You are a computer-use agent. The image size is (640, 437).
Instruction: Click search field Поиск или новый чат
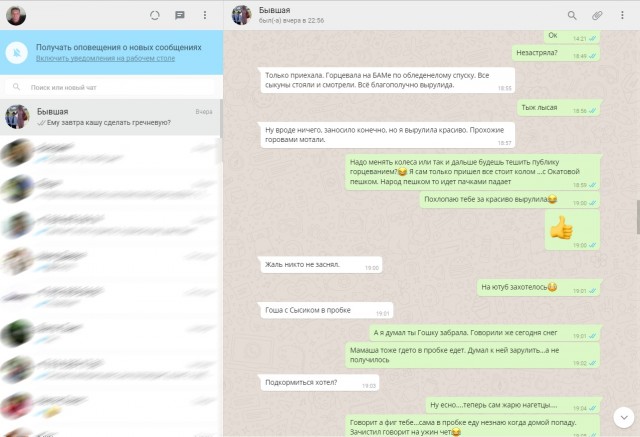pyautogui.click(x=110, y=87)
